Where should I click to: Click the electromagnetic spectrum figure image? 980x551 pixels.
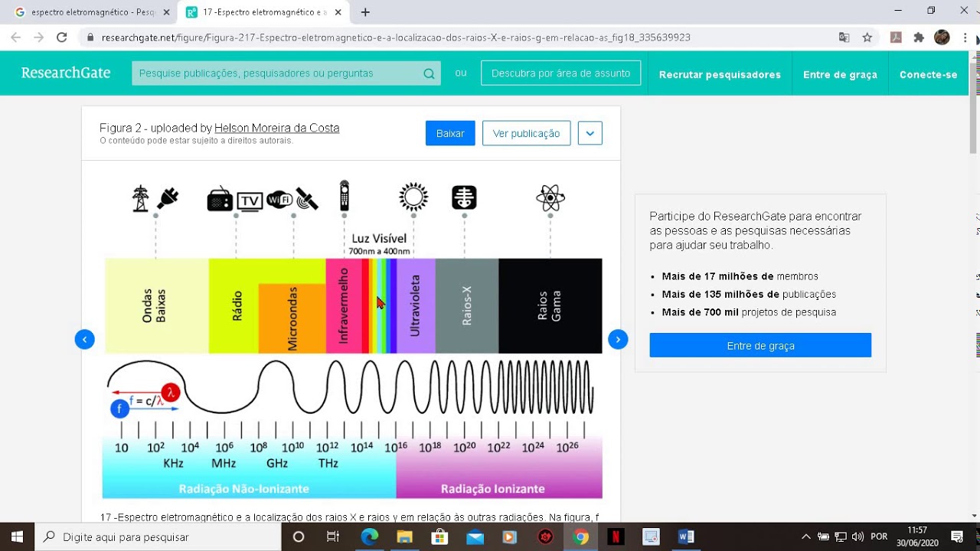coord(352,340)
